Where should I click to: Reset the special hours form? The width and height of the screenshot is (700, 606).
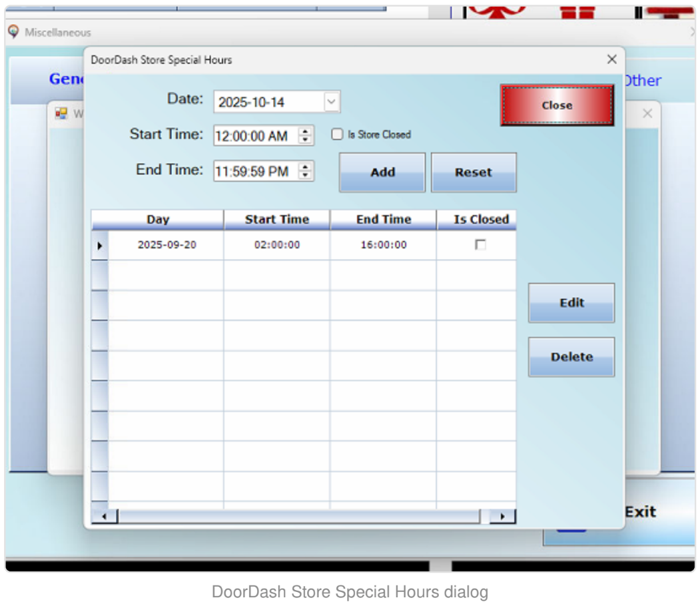(x=474, y=172)
